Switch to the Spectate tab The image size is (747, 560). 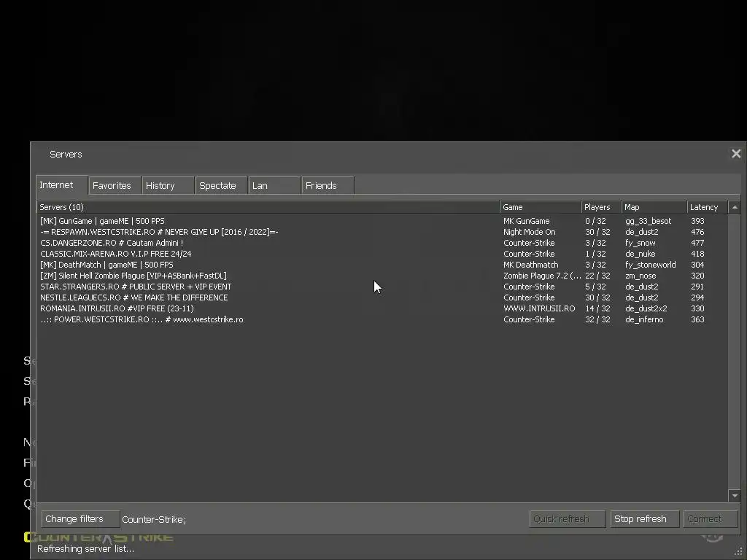[x=222, y=186]
